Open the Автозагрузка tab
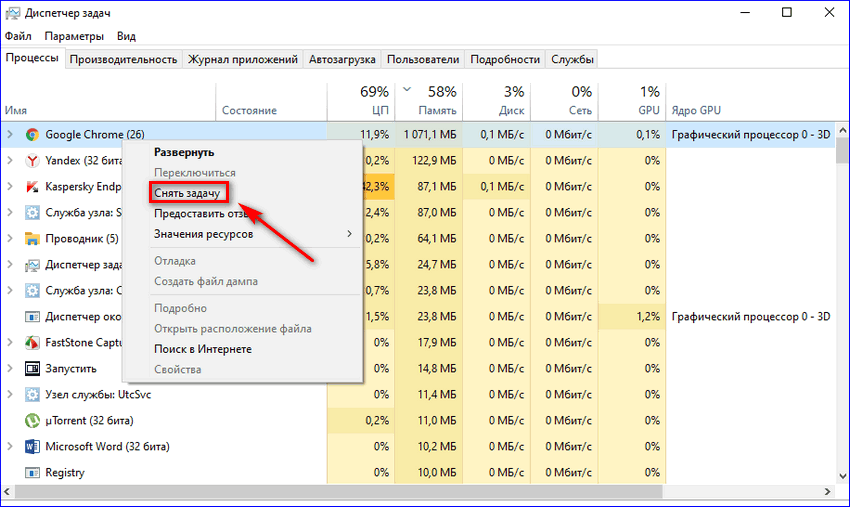Image resolution: width=850 pixels, height=507 pixels. [342, 59]
